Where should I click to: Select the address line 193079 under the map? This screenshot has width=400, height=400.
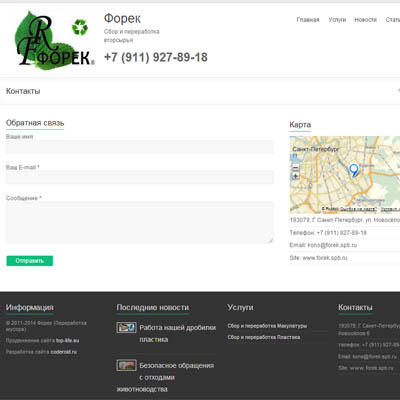[345, 220]
